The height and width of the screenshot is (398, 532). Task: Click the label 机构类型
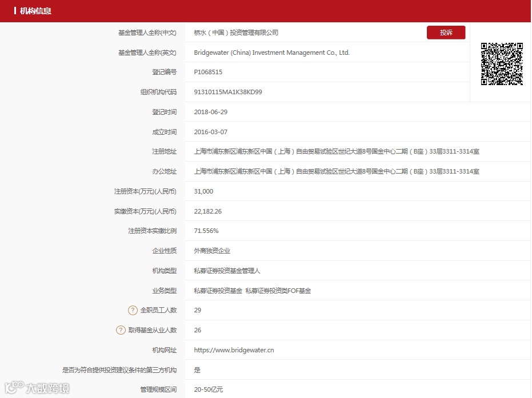click(164, 271)
